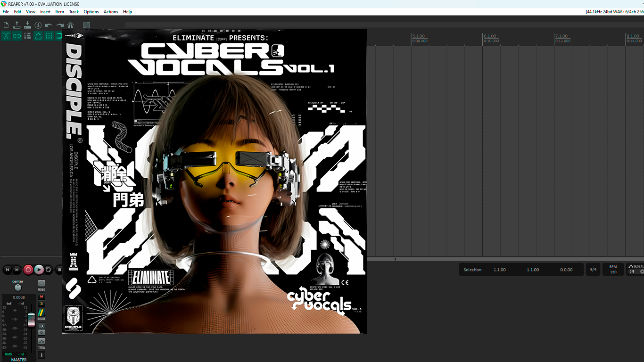The width and height of the screenshot is (644, 362).
Task: Solo the master track with S button
Action: (41, 304)
